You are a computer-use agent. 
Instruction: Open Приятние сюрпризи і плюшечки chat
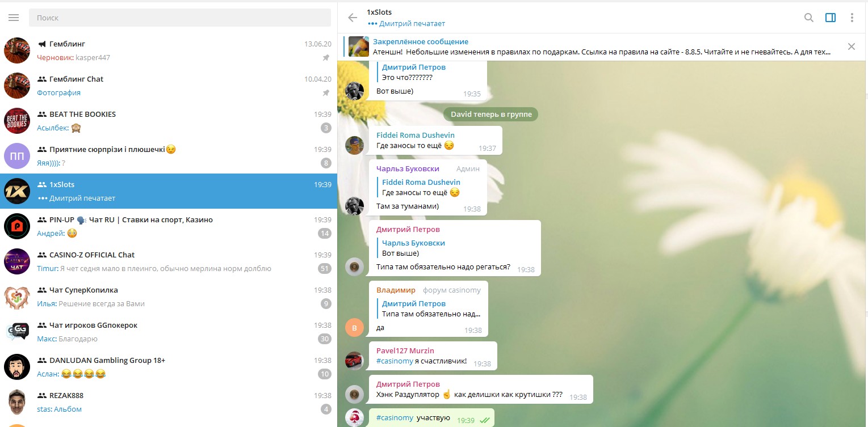[x=169, y=156]
